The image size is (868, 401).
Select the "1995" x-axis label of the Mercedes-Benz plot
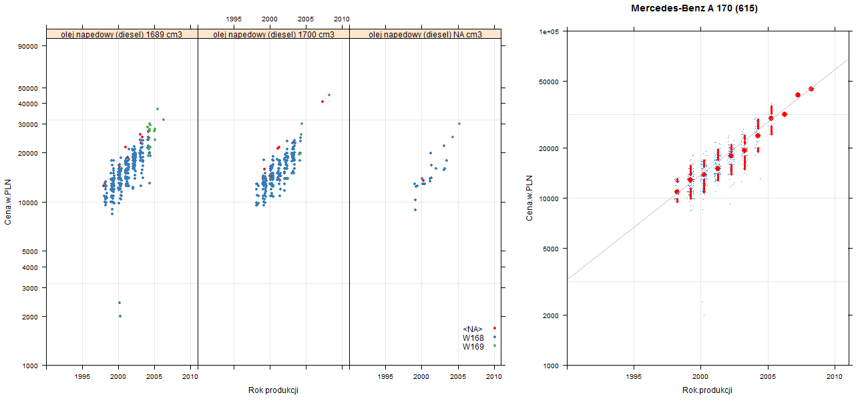click(633, 378)
